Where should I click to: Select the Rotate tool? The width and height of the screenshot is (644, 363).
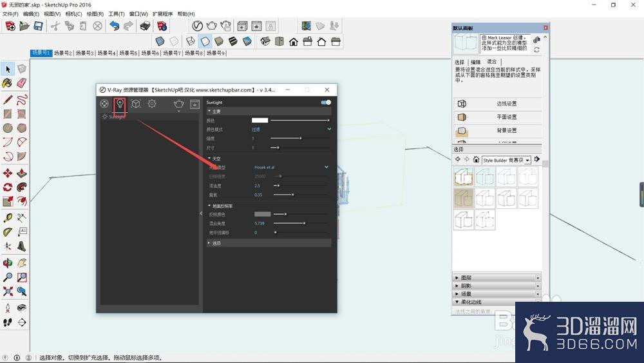coord(7,187)
